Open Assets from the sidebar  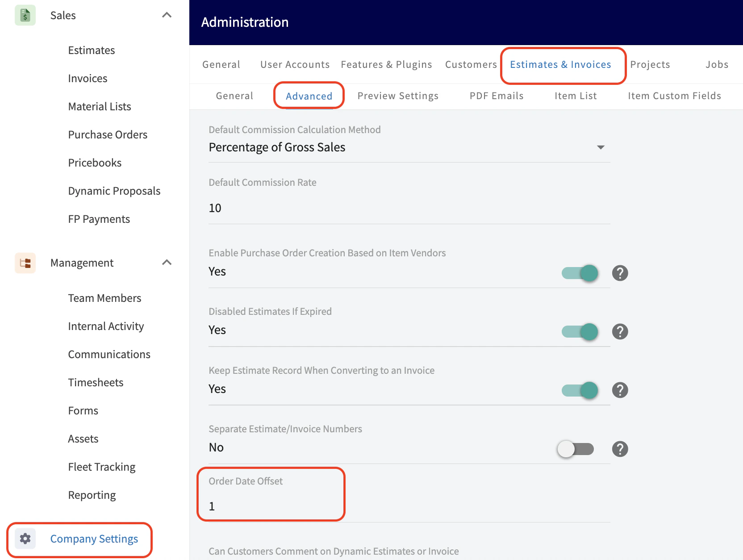(83, 439)
